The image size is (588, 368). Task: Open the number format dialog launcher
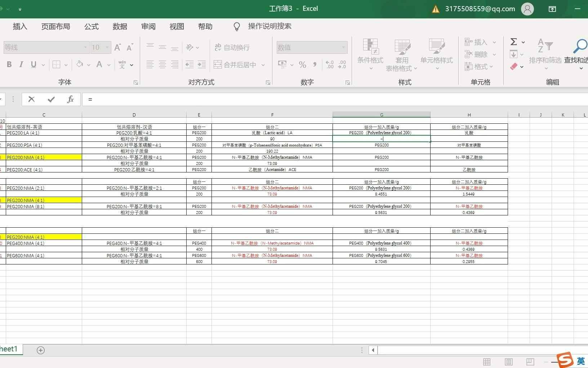coord(348,83)
